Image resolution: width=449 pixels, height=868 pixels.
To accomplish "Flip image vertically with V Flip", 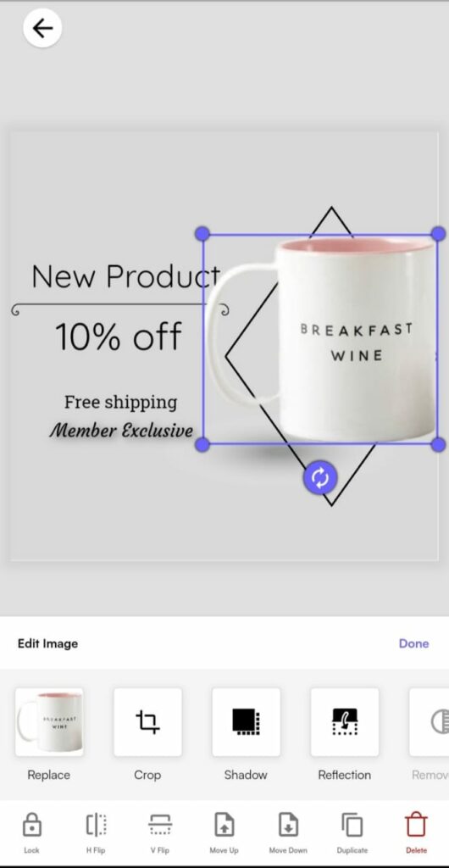I will (160, 832).
